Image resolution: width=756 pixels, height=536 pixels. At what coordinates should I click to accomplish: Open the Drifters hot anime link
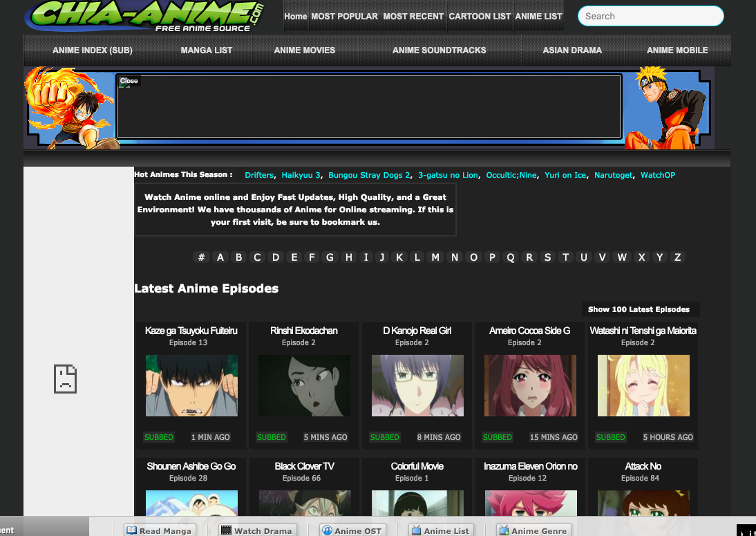pos(259,175)
